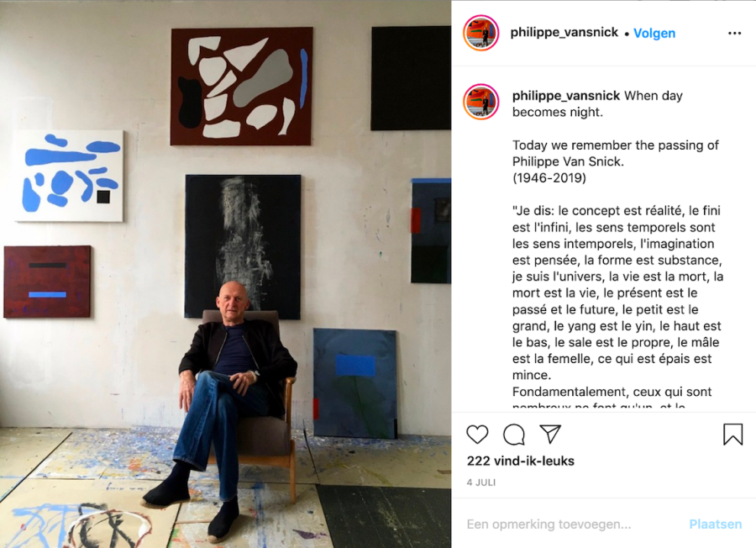The image size is (756, 548).
Task: Click the white painting with blue shapes
Action: pos(69,176)
